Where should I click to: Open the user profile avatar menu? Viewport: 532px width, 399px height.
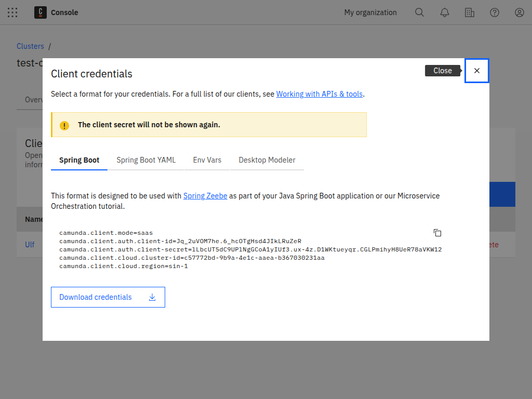[520, 12]
